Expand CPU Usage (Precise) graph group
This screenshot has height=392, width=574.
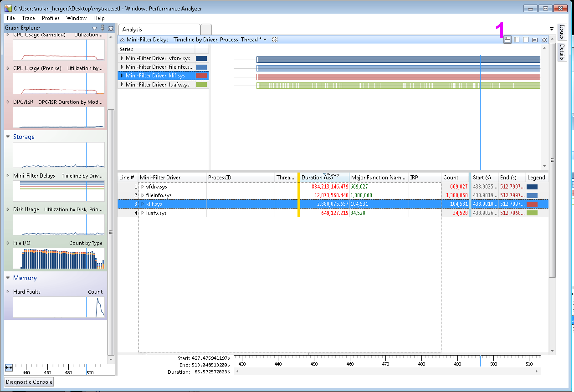(x=8, y=68)
